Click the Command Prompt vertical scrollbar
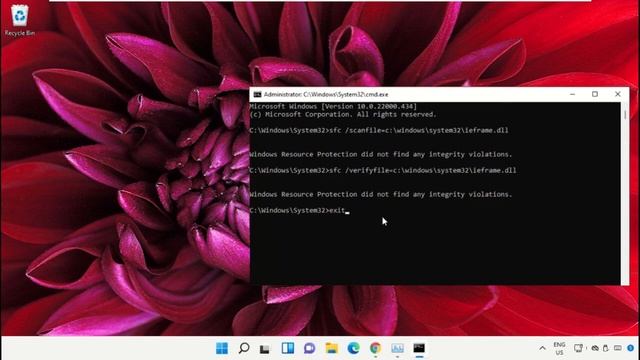 click(x=625, y=193)
